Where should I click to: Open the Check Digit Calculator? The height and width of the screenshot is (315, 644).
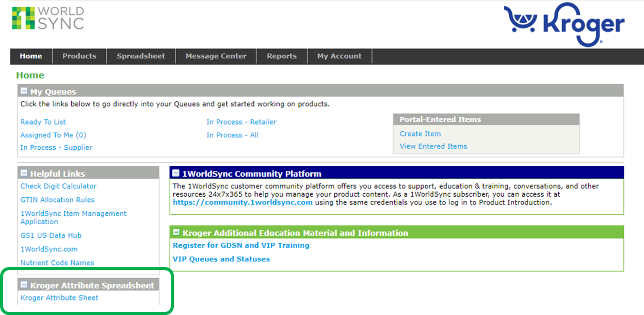58,186
